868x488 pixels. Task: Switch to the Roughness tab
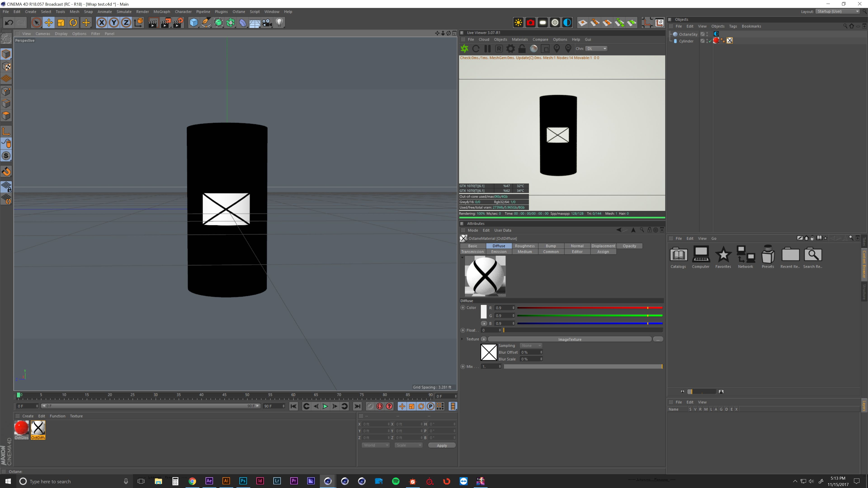tap(525, 246)
